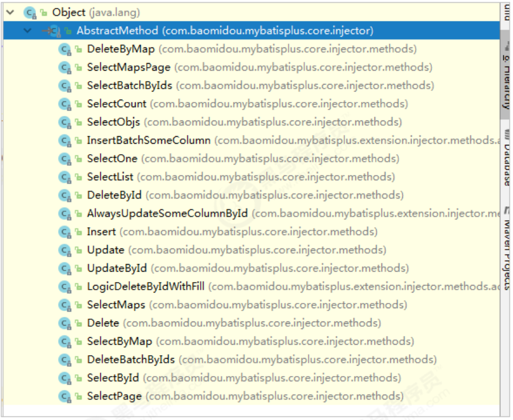Collapse the Object (java.lang) root node
Viewport: 513px width, 420px height.
click(8, 12)
